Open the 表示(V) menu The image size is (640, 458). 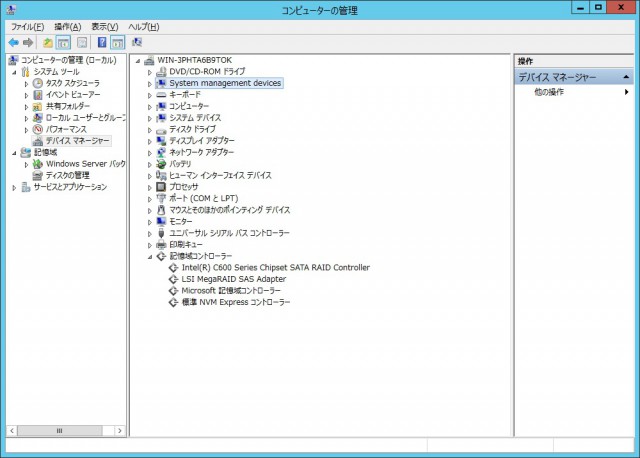105,26
